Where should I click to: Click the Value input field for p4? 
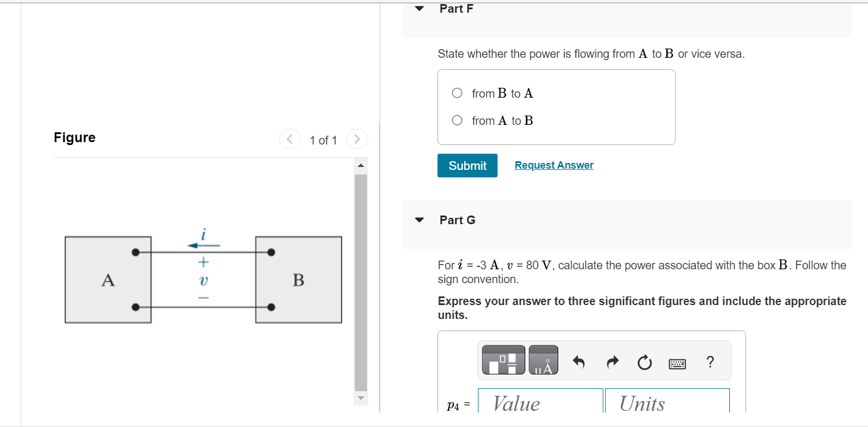click(539, 404)
